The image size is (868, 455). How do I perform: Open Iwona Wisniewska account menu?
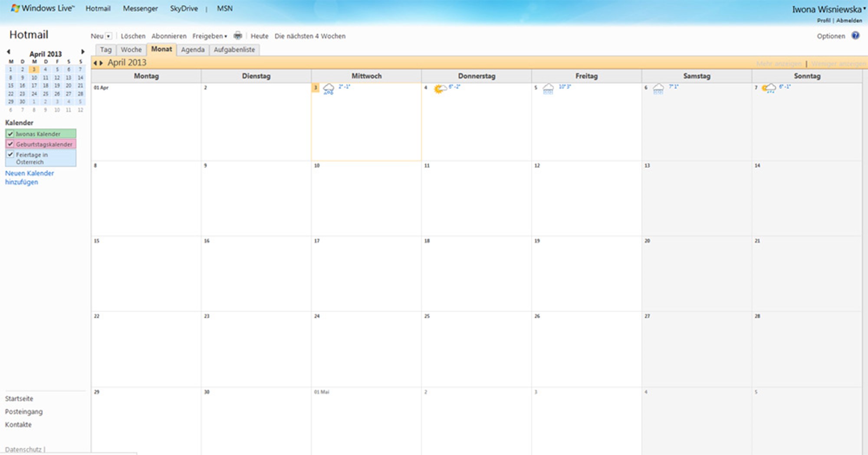tap(829, 9)
